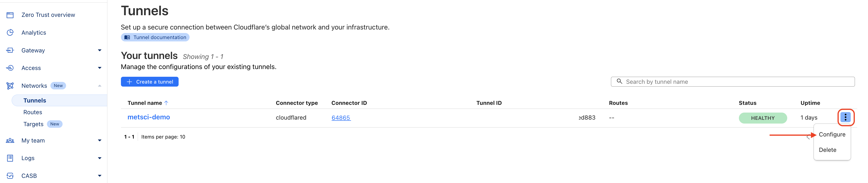Open the Zero Trust overview dashboard
Screen dimensions: 868x183
tap(10, 15)
